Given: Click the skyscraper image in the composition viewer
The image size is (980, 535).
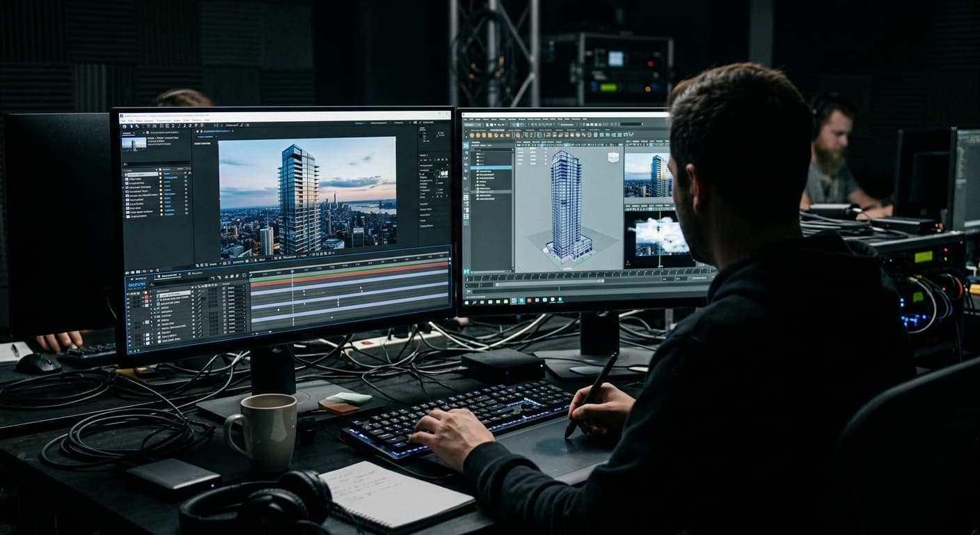Looking at the screenshot, I should [x=307, y=196].
